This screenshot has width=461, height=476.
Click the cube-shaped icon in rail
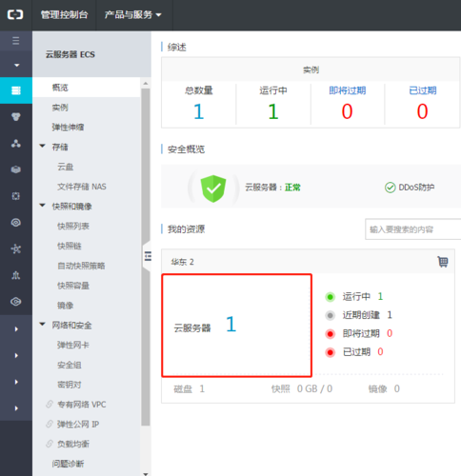click(x=16, y=169)
